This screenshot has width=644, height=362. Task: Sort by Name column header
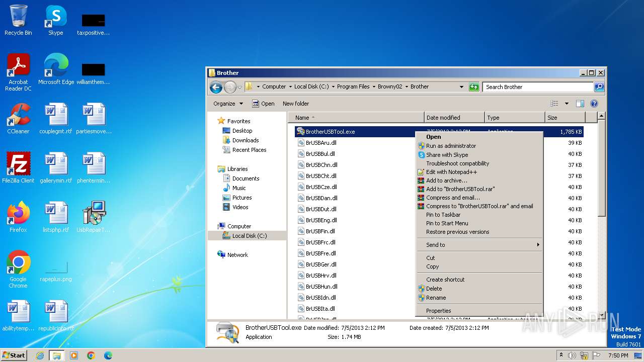[356, 118]
